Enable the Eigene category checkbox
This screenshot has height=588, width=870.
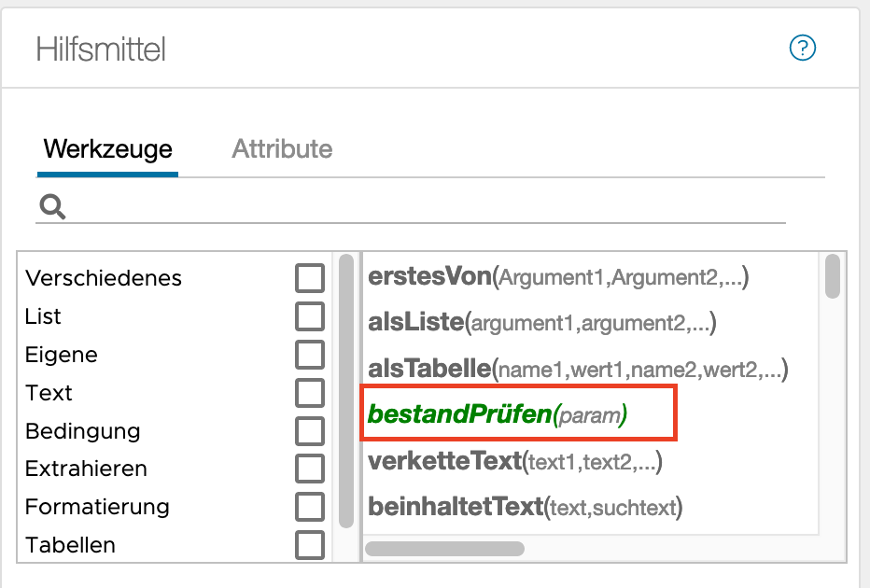[310, 355]
